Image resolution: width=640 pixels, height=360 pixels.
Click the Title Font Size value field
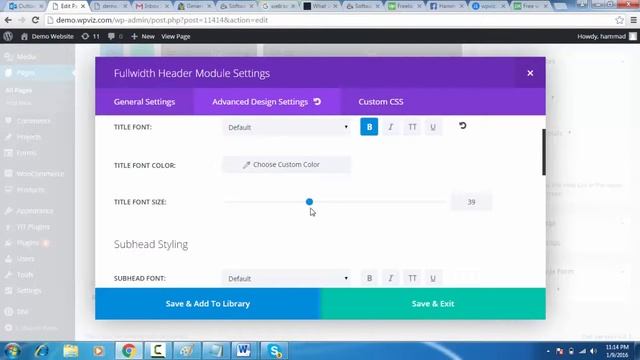(x=471, y=202)
